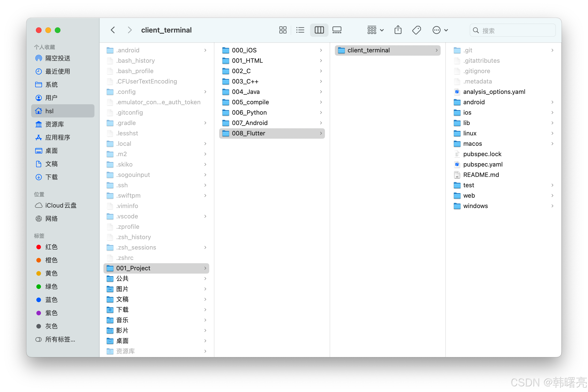
Task: Select the 蓝色 blue tag
Action: click(63, 300)
